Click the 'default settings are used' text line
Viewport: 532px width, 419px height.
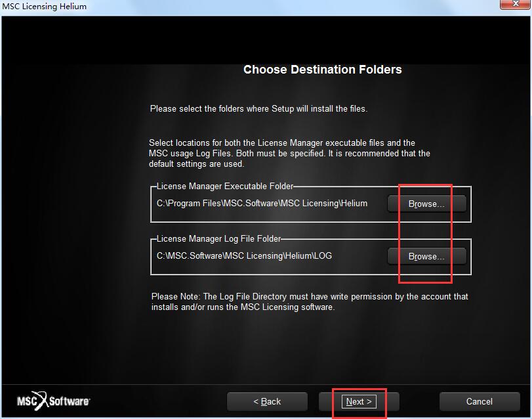[x=196, y=164]
